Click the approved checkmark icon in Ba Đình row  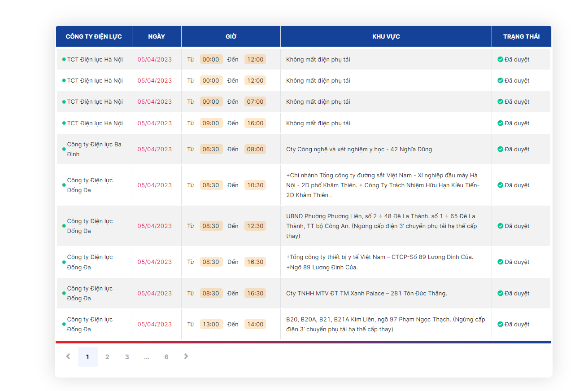[x=500, y=149]
